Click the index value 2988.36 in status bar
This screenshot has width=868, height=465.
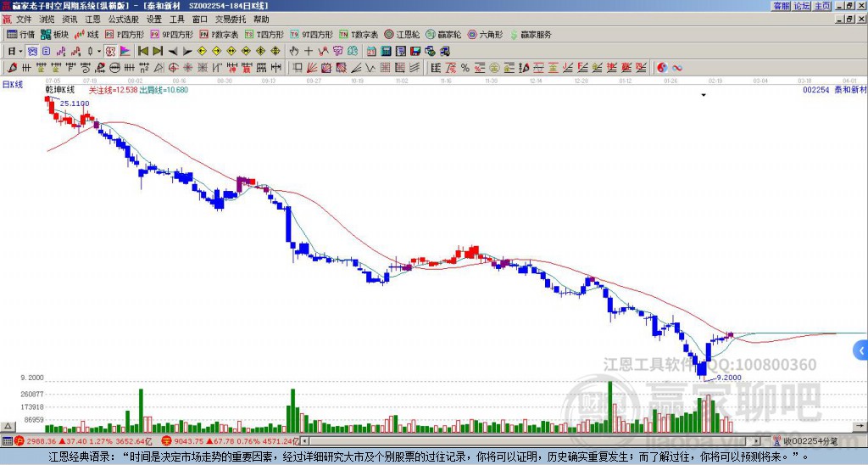42,441
